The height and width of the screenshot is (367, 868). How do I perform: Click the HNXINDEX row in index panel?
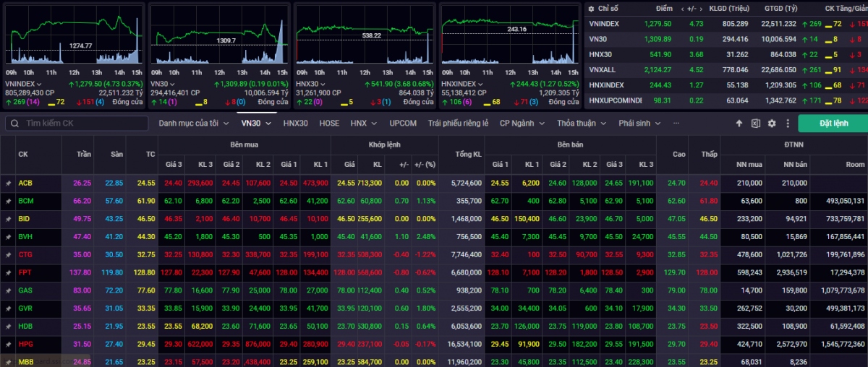click(x=726, y=85)
